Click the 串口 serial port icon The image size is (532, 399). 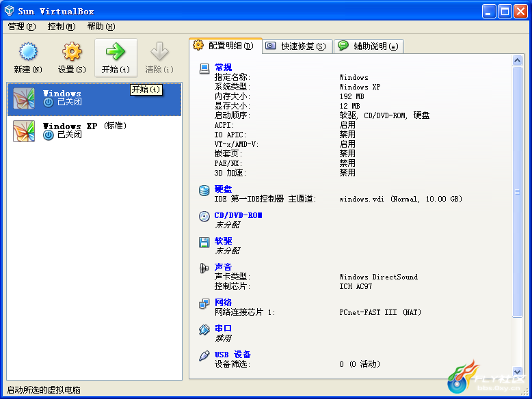[204, 329]
